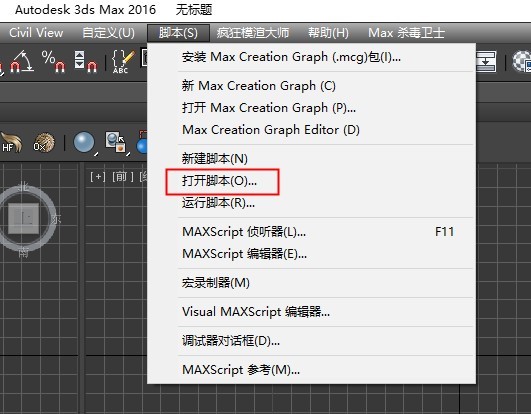Click the 南 direction on ViewCube compass
The width and height of the screenshot is (531, 414).
[x=23, y=252]
